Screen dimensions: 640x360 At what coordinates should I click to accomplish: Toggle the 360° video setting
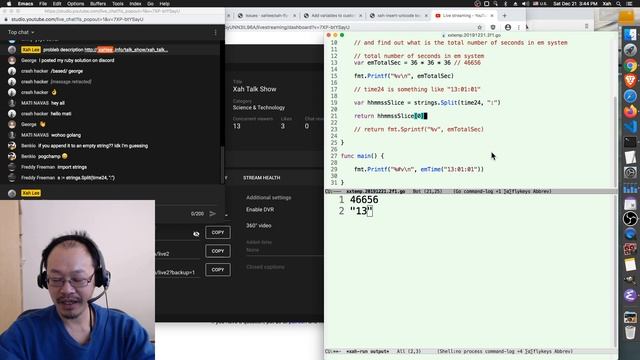(258, 225)
